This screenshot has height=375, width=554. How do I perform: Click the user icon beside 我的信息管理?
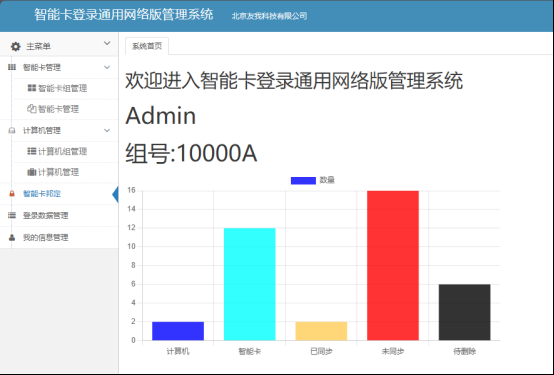12,238
